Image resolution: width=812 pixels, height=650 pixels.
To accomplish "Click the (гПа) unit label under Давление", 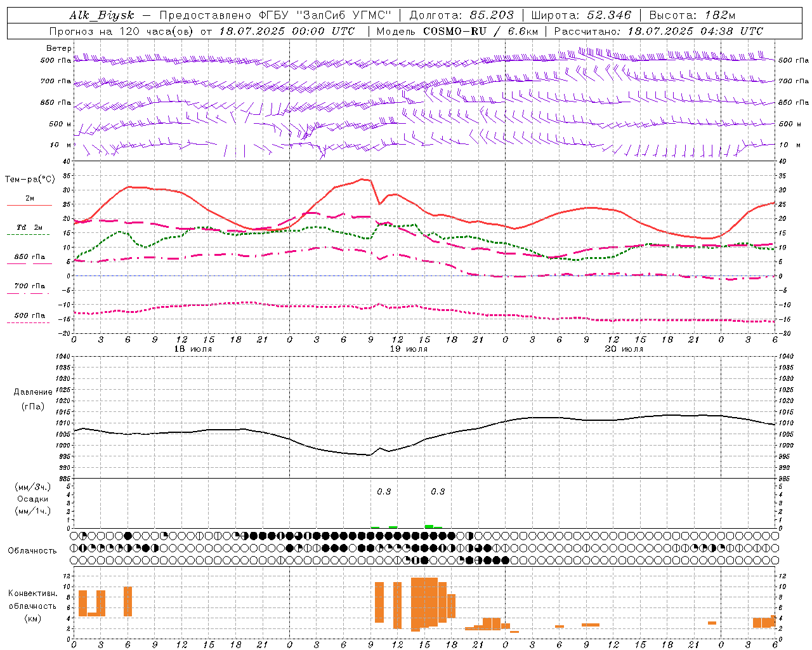I will coord(33,407).
